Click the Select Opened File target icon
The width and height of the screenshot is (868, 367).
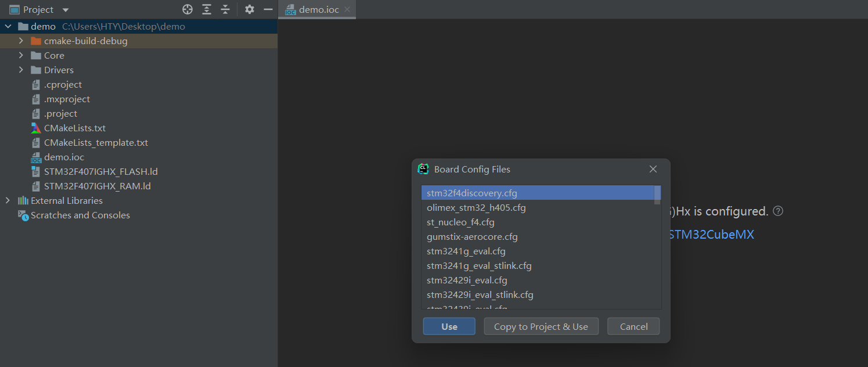(x=187, y=9)
